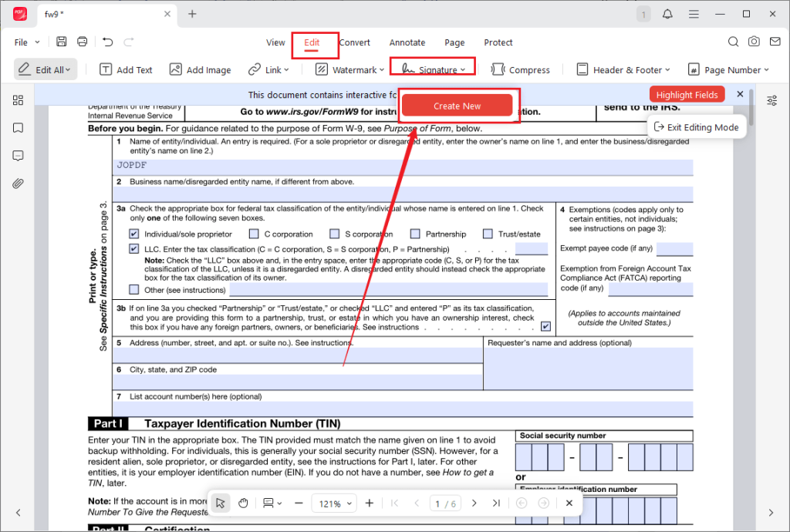Image resolution: width=790 pixels, height=532 pixels.
Task: Click Add Image tool
Action: pyautogui.click(x=200, y=69)
